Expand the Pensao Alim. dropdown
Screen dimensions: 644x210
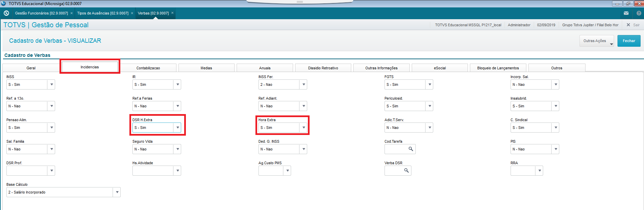pos(51,128)
